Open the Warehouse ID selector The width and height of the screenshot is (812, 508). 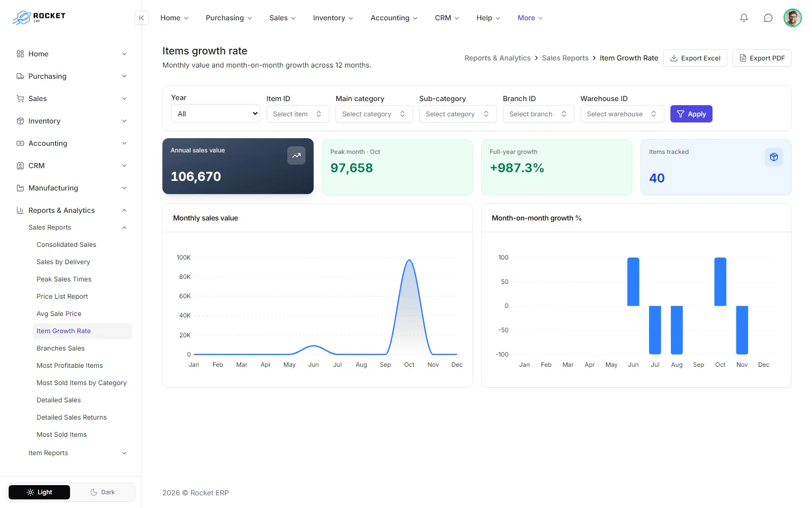pyautogui.click(x=622, y=114)
